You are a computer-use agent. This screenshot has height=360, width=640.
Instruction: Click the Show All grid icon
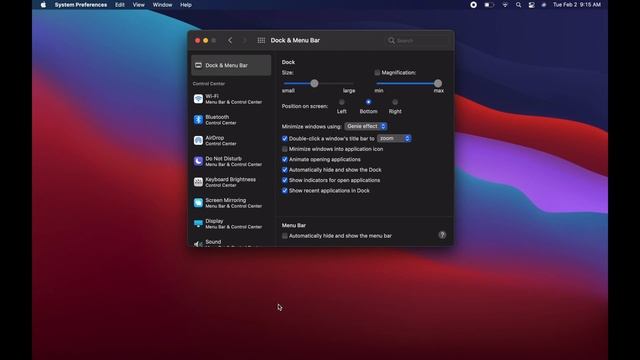click(261, 40)
